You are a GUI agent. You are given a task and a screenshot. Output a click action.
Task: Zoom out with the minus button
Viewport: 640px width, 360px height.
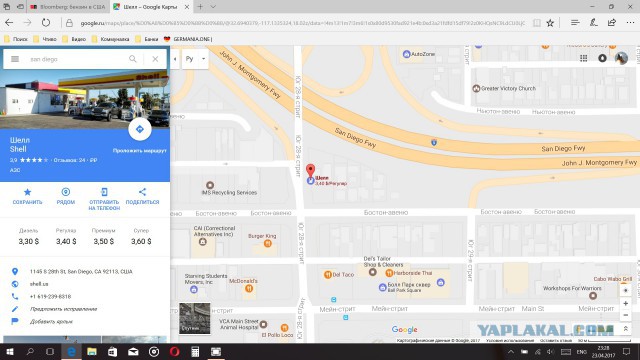(x=625, y=315)
